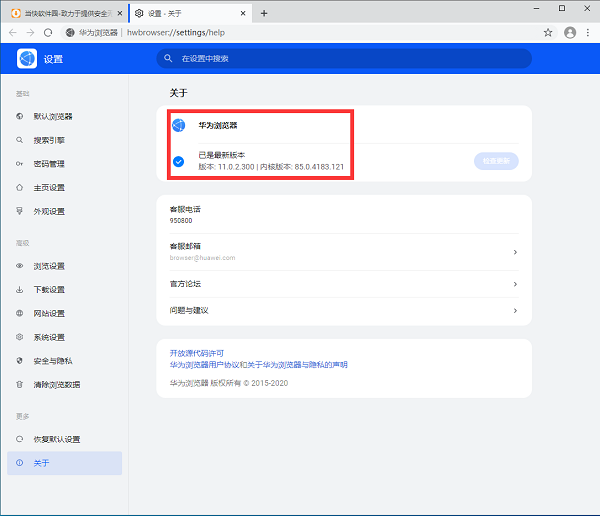Click the Huawei browser icon in About card
Screen dimensions: 600x516
[179, 125]
